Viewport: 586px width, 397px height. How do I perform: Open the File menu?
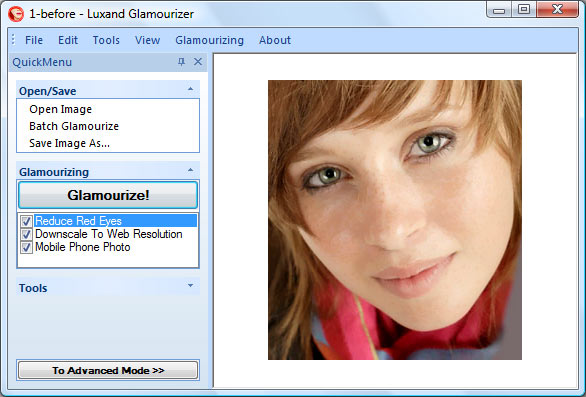coord(34,40)
